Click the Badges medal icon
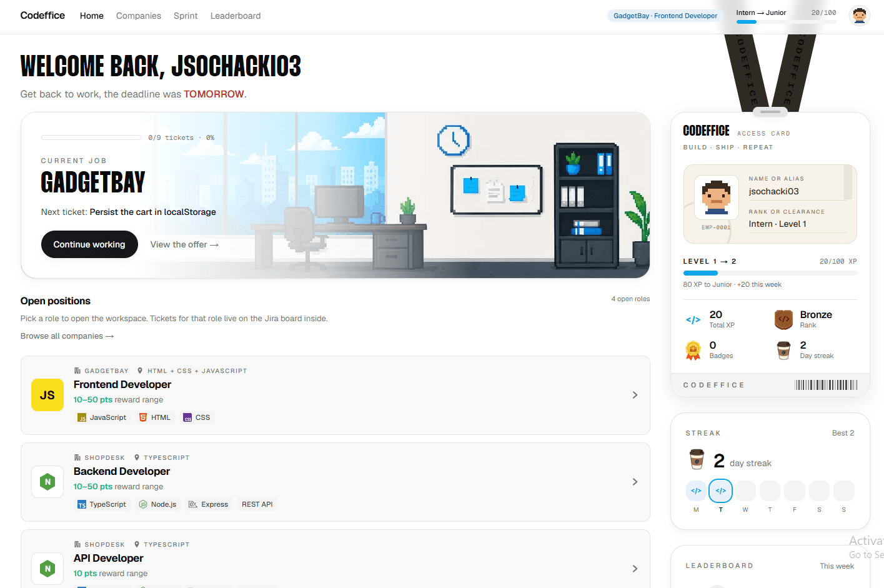Viewport: 884px width, 588px height. (x=693, y=351)
